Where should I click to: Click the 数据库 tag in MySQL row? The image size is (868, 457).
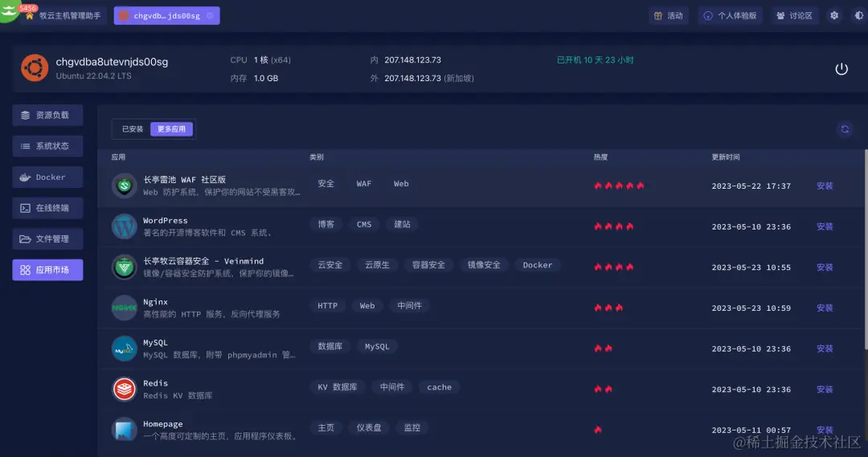coord(330,346)
